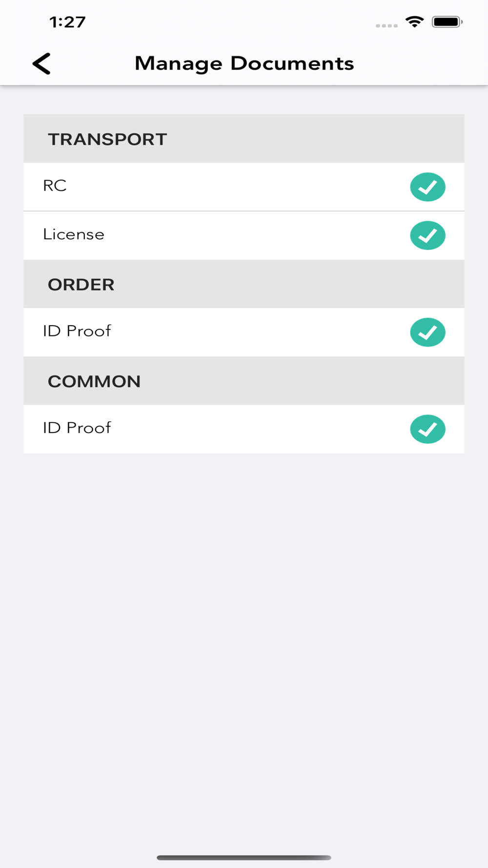Viewport: 488px width, 868px height.
Task: Tap the home indicator bar
Action: (244, 857)
